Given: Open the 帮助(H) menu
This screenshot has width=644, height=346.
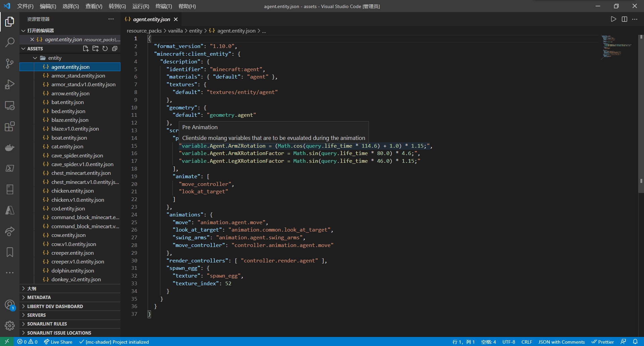Looking at the screenshot, I should pos(187,6).
